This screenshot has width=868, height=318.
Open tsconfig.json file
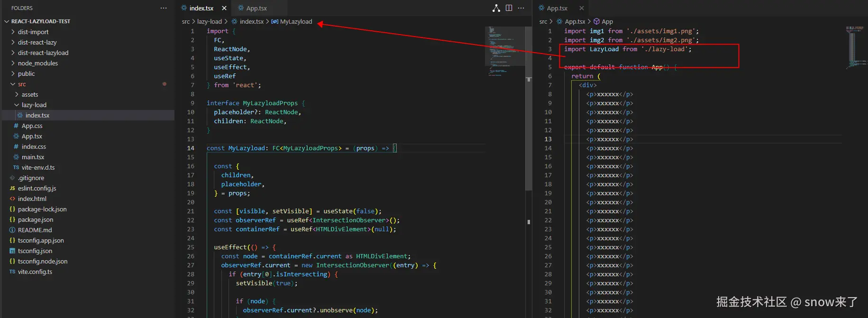click(35, 251)
